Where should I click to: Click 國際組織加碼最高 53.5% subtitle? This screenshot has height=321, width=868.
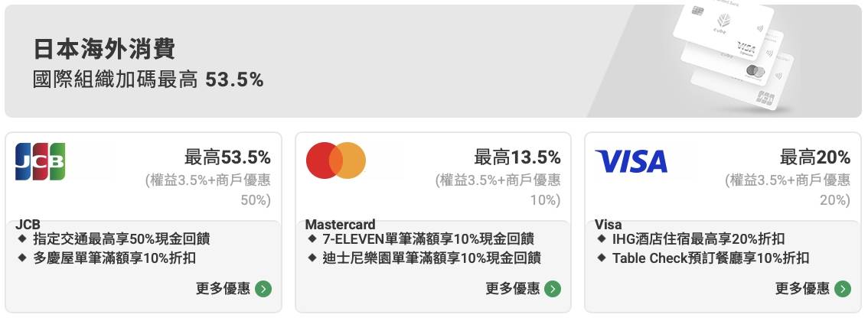click(x=148, y=79)
